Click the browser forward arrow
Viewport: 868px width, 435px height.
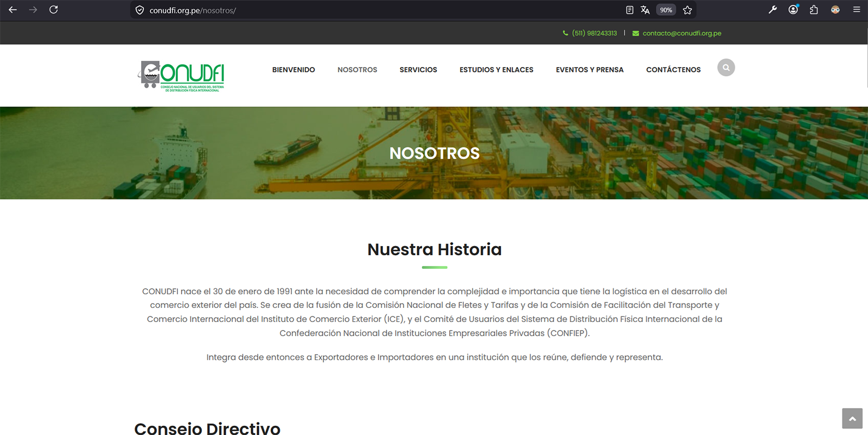tap(33, 10)
